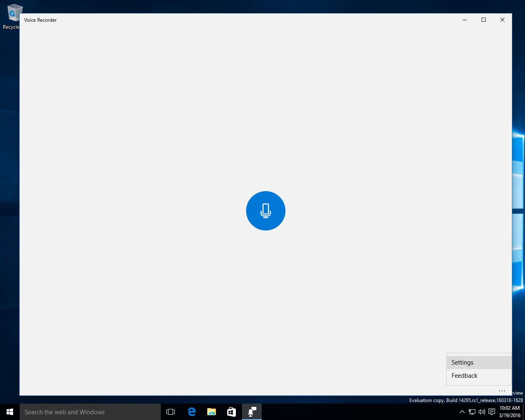The height and width of the screenshot is (420, 525).
Task: Open File Explorer from the taskbar
Action: (212, 412)
